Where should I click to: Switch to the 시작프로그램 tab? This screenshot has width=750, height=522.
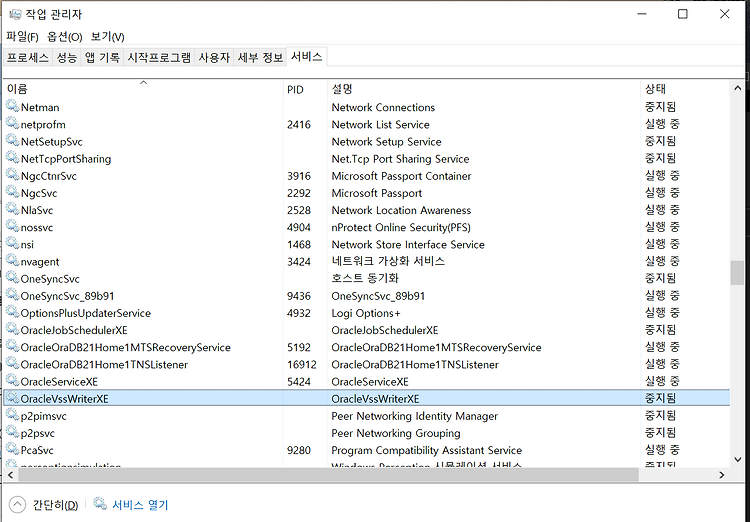click(x=159, y=58)
